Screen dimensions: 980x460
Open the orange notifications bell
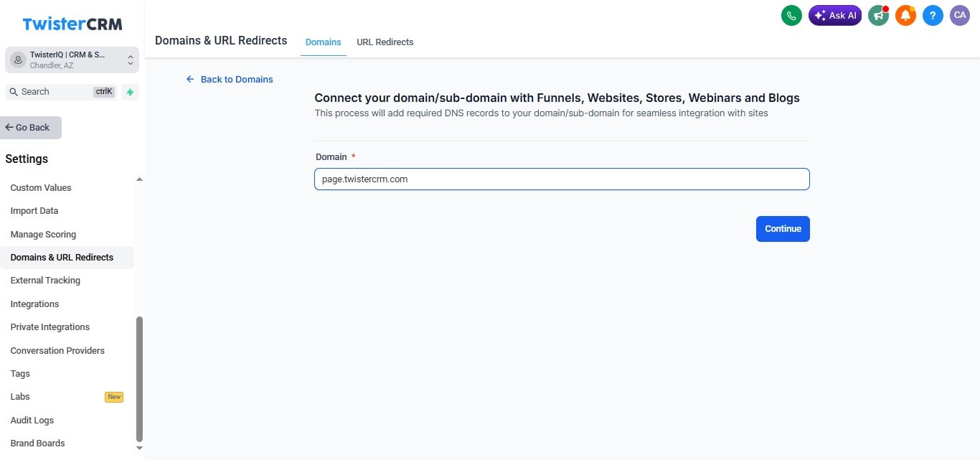point(905,16)
